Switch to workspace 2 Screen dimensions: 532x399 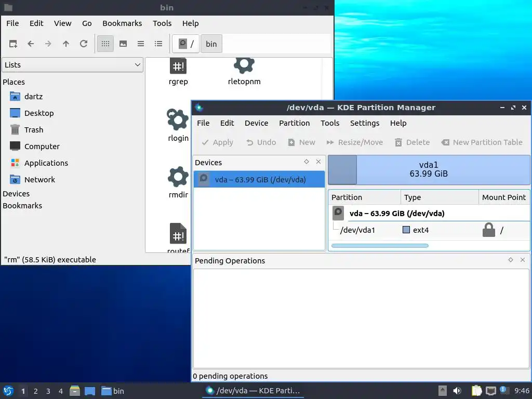click(x=36, y=391)
